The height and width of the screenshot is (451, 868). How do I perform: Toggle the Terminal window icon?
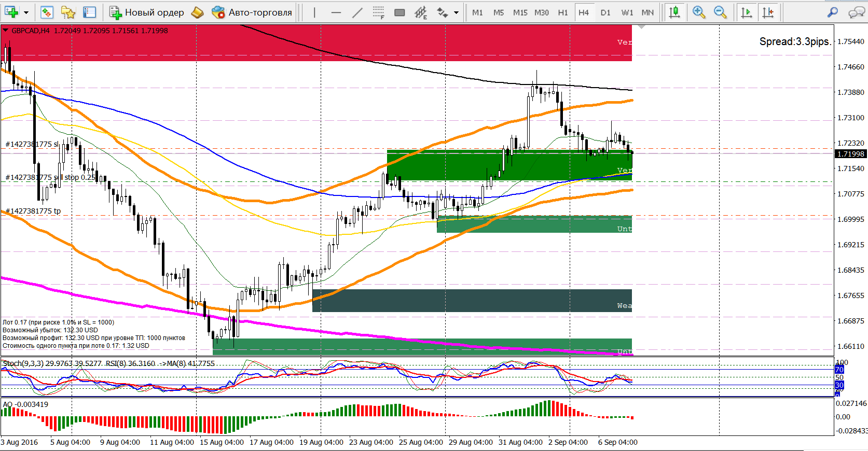90,12
